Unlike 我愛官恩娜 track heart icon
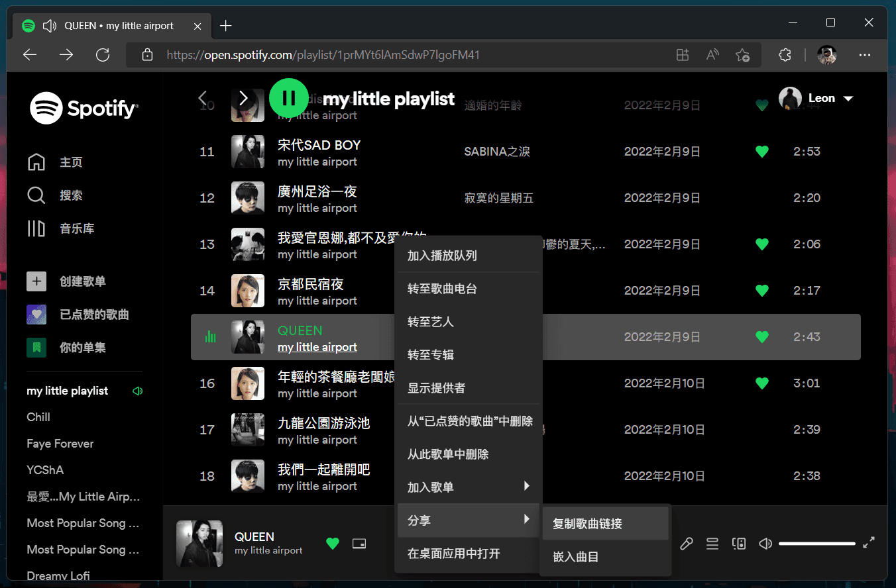 click(762, 244)
